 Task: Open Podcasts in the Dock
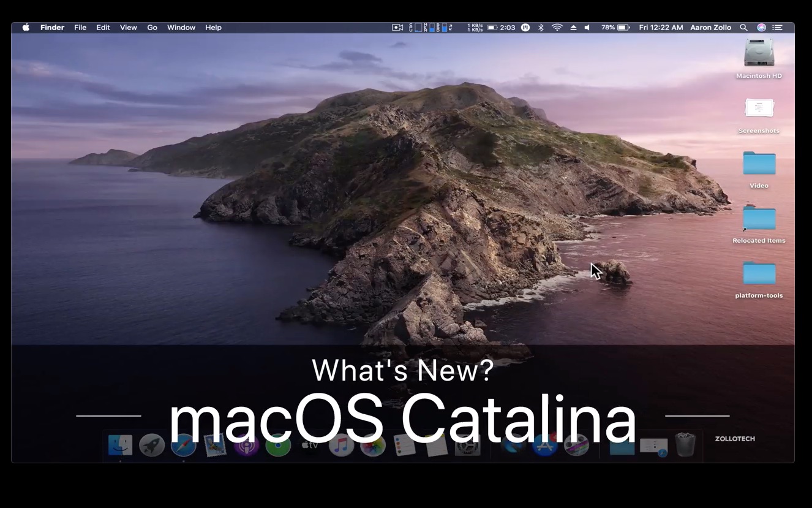pos(246,445)
